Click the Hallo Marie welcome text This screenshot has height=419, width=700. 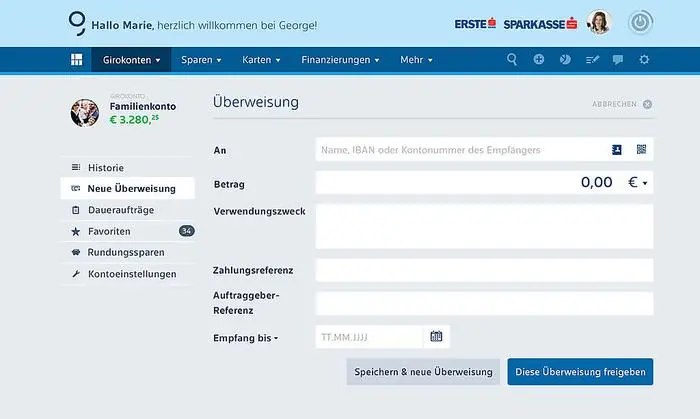pos(204,25)
